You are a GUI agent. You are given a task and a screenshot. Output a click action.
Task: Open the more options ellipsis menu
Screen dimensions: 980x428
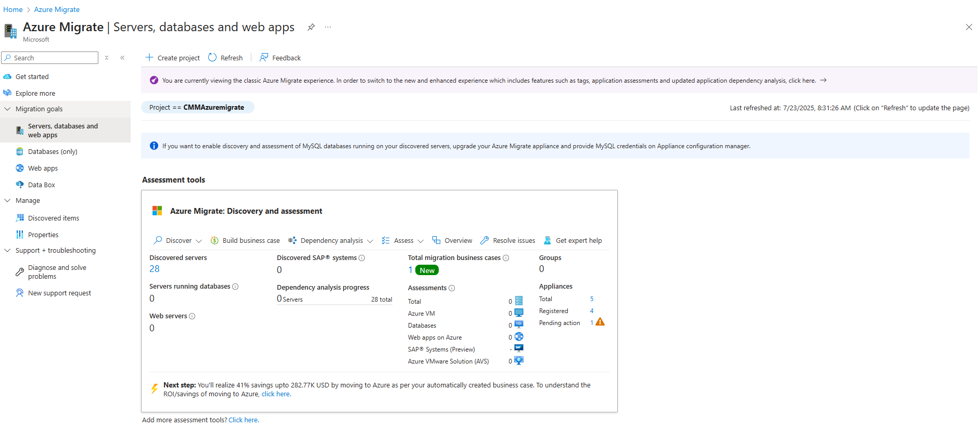pyautogui.click(x=328, y=27)
